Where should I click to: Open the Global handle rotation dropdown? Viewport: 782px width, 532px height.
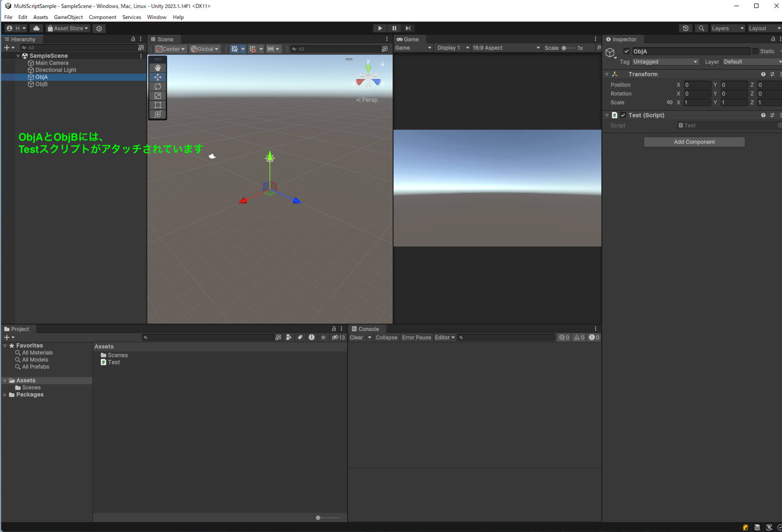205,49
